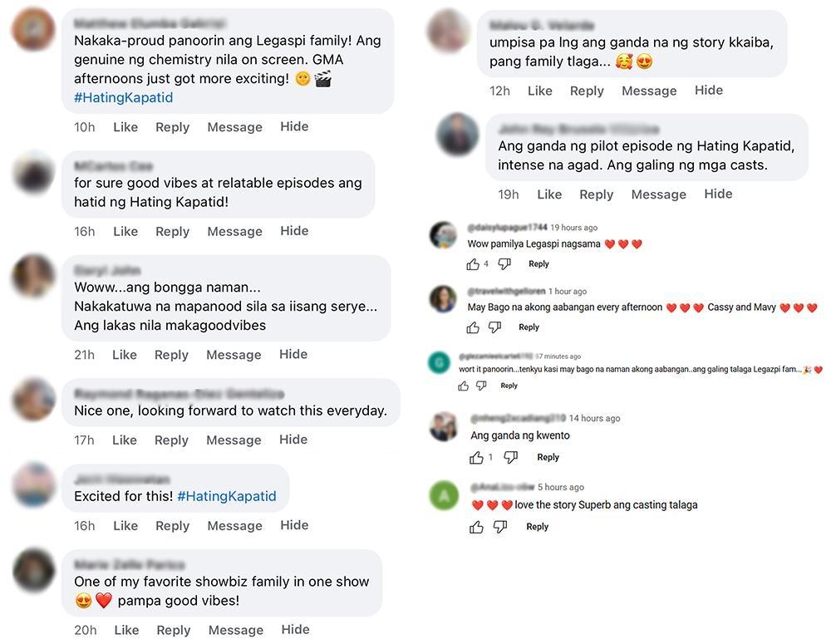Screen dimensions: 831x644
Task: Like the daisylupague comment with thumbs-up icon
Action: [473, 264]
